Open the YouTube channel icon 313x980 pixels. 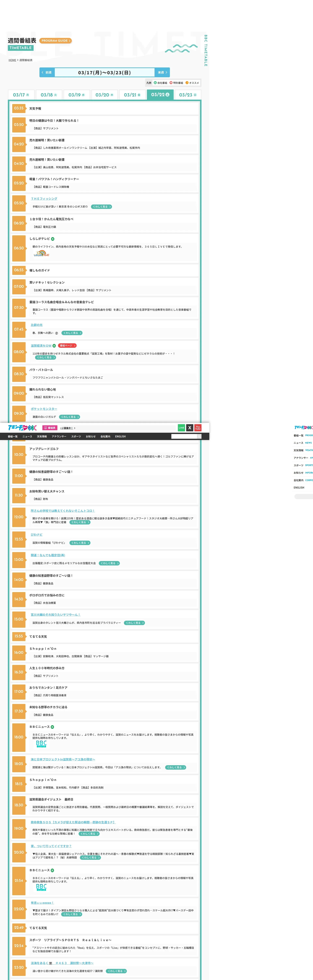(x=198, y=428)
